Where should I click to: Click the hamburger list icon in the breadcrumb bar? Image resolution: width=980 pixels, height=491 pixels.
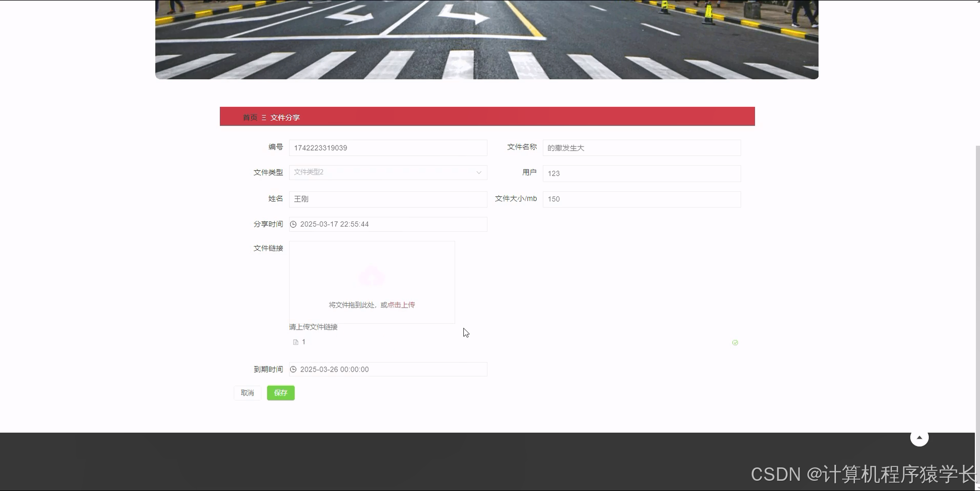point(263,117)
